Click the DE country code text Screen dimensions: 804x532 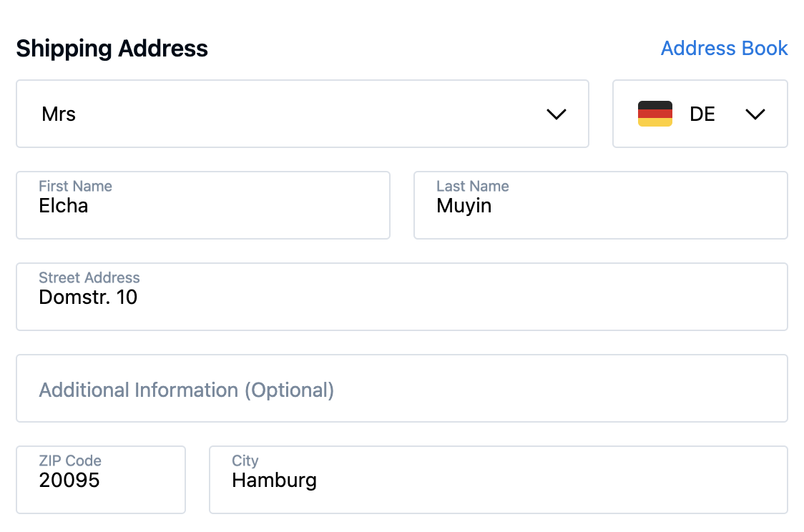pos(702,114)
